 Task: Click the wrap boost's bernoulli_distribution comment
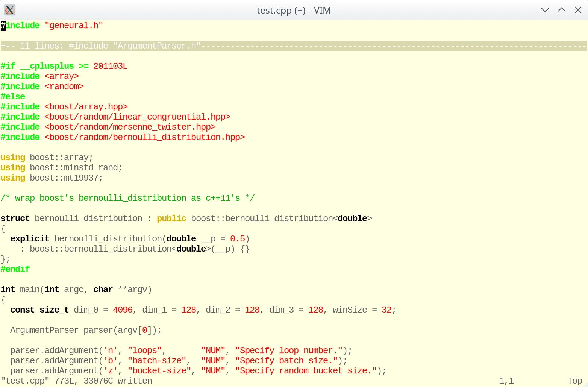click(127, 198)
